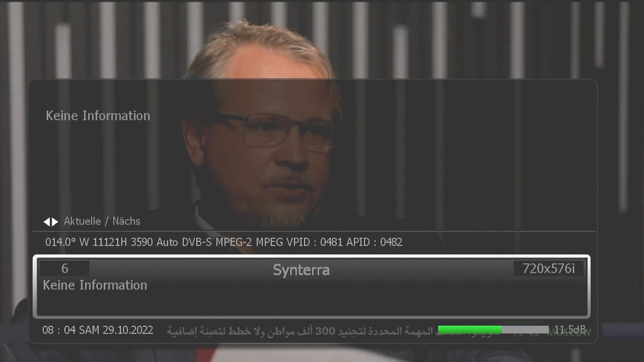Screen dimensions: 644x362
Task: Click Keine Information in the channel banner
Action: tap(95, 285)
